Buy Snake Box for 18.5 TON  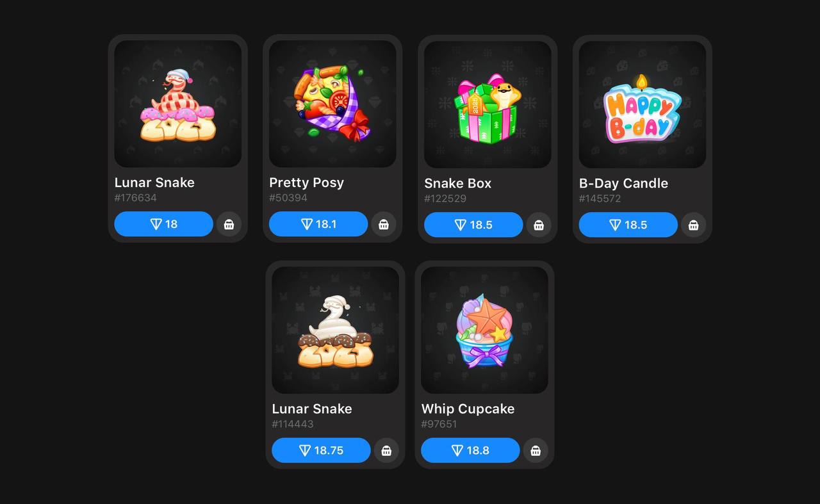473,225
